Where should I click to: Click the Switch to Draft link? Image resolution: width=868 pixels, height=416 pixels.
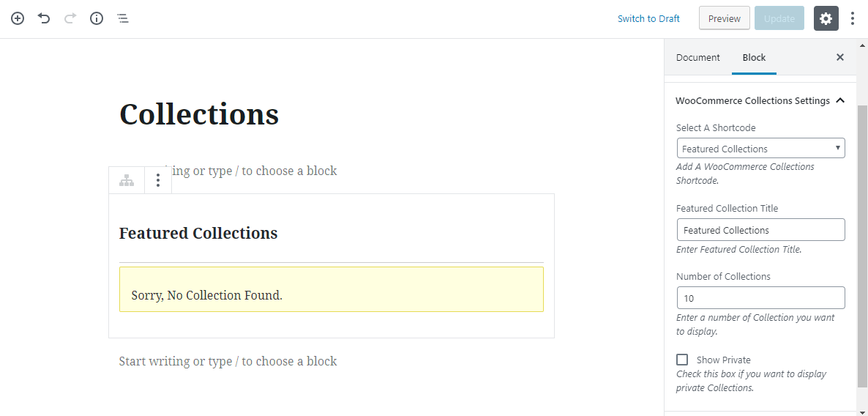[648, 18]
